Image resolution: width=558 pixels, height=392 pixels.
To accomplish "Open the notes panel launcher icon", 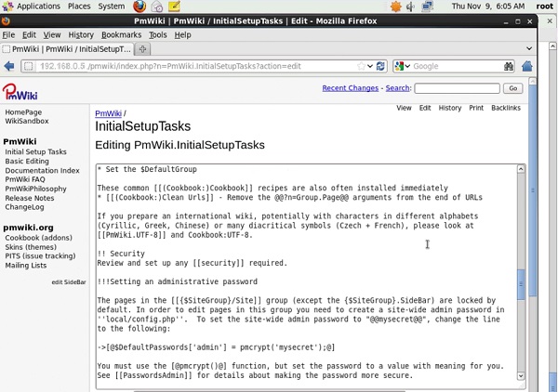I will click(x=174, y=7).
